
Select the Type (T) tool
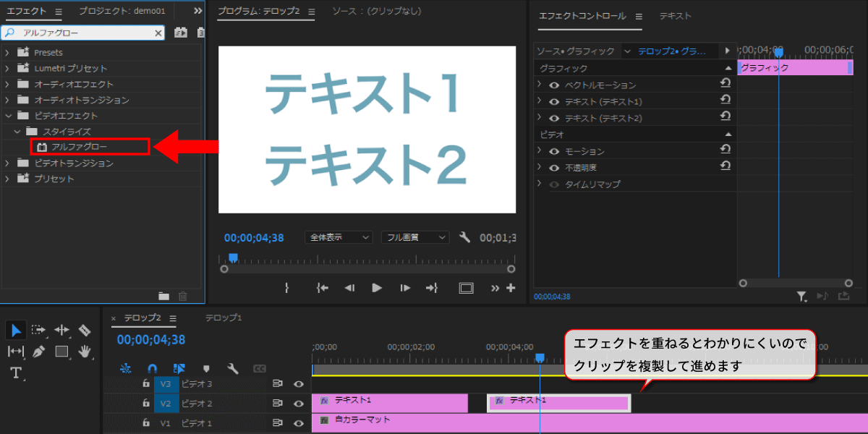click(16, 373)
